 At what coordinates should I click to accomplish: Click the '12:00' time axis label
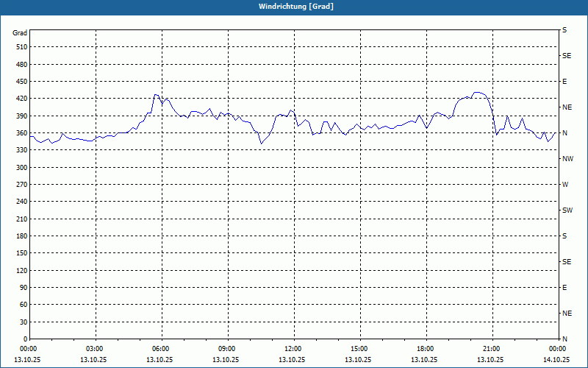293,349
